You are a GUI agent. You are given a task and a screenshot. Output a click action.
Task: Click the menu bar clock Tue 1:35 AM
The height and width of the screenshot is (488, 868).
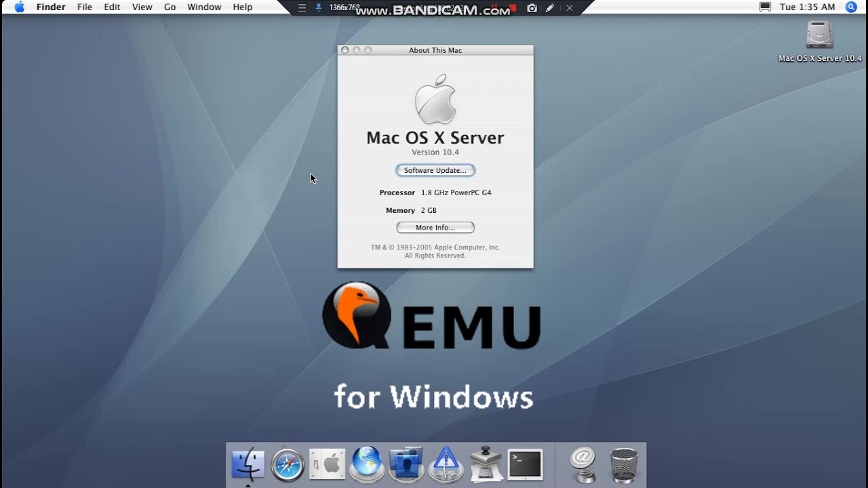click(x=807, y=7)
